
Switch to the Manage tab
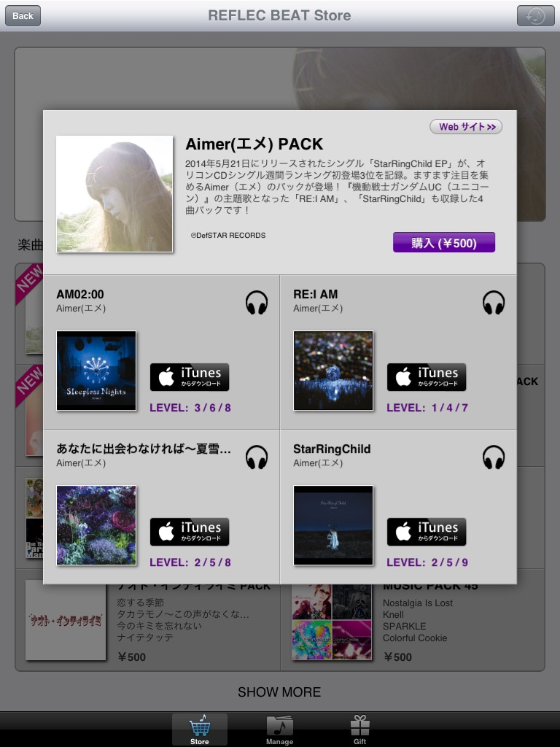(x=279, y=729)
